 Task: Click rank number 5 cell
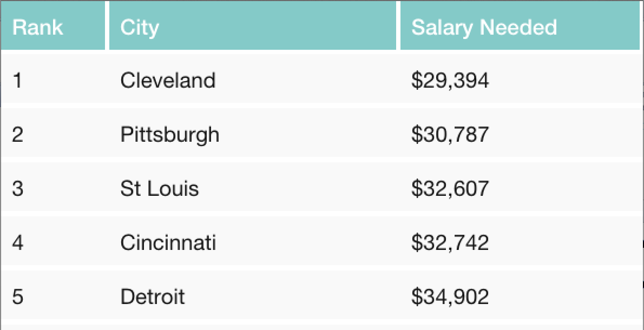click(18, 296)
